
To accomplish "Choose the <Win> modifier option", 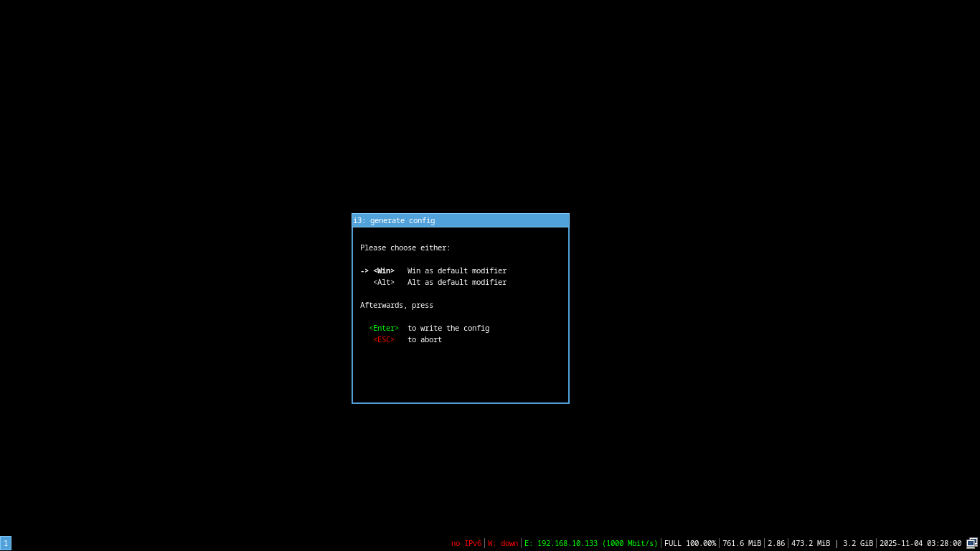I will point(384,271).
